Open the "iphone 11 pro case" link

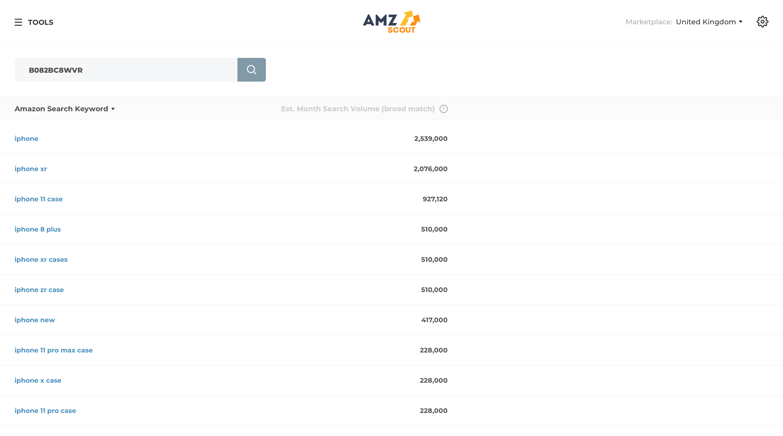pos(45,411)
